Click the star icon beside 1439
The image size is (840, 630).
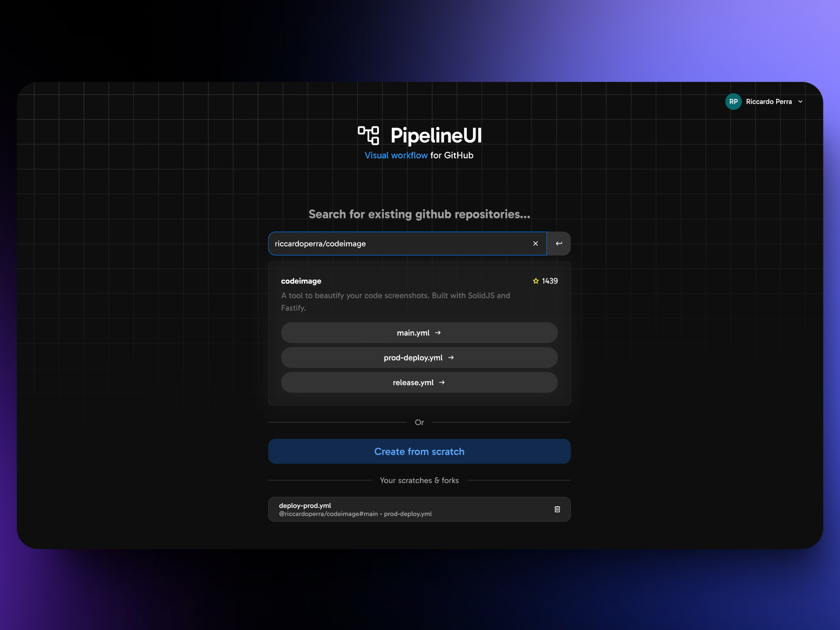536,281
